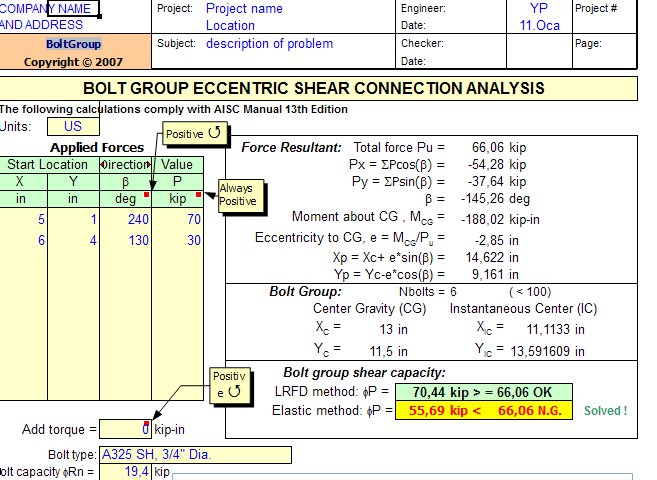Click the LRFD result '70,44 kip >= 66,06 OK'
The width and height of the screenshot is (657, 480).
tap(484, 392)
